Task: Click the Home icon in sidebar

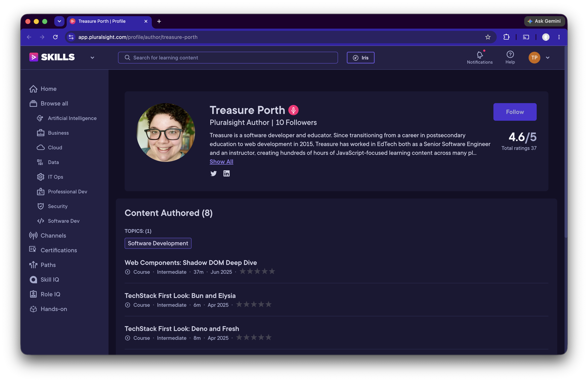Action: click(x=33, y=89)
